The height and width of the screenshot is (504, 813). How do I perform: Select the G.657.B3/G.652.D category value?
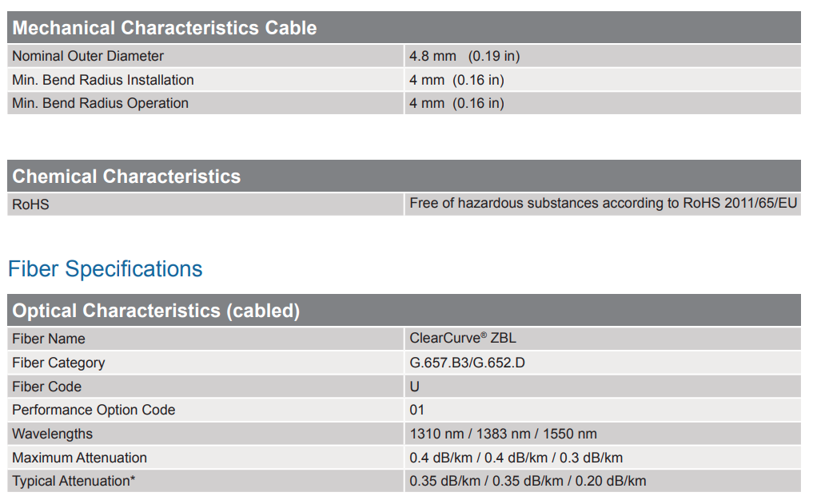point(467,363)
